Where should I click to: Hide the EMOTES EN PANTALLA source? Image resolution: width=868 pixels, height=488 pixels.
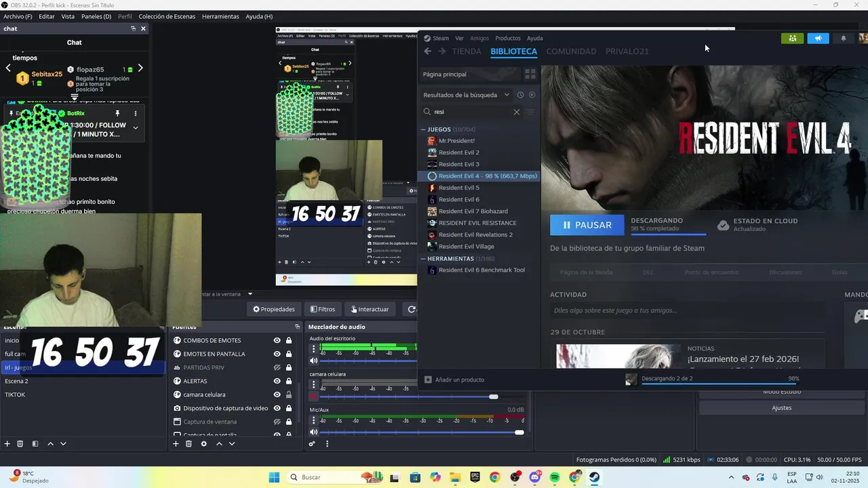277,354
